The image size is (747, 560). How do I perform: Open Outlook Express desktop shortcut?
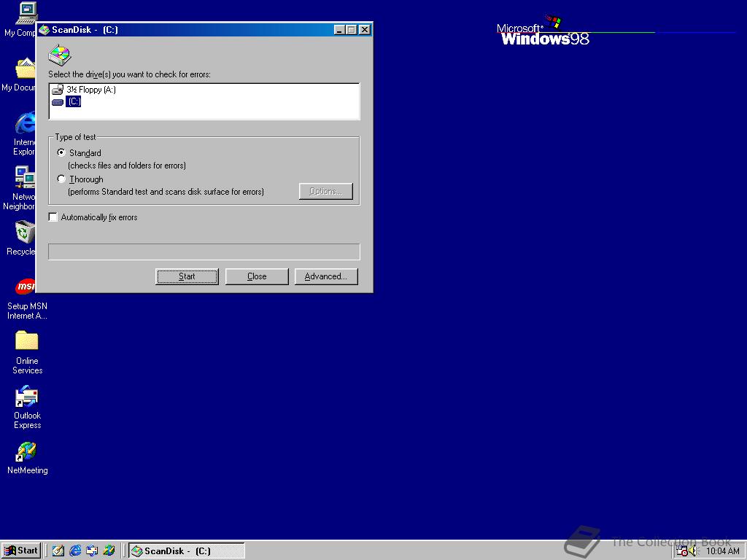click(27, 408)
